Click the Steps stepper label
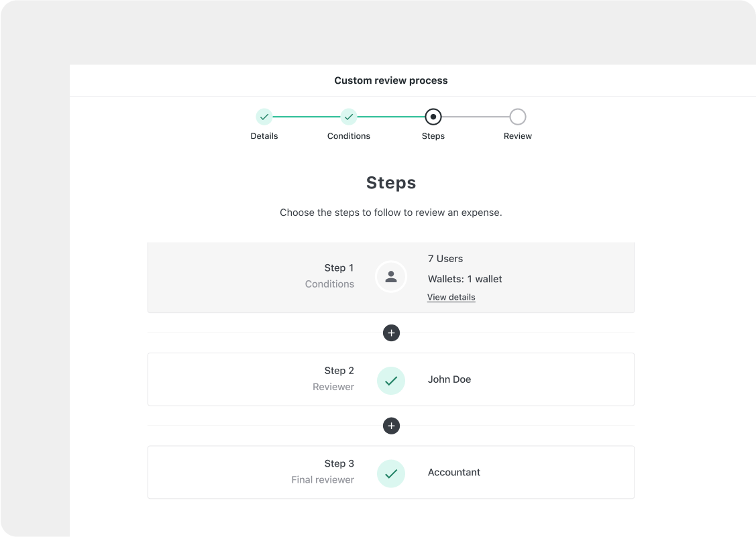This screenshot has width=756, height=537. point(433,136)
